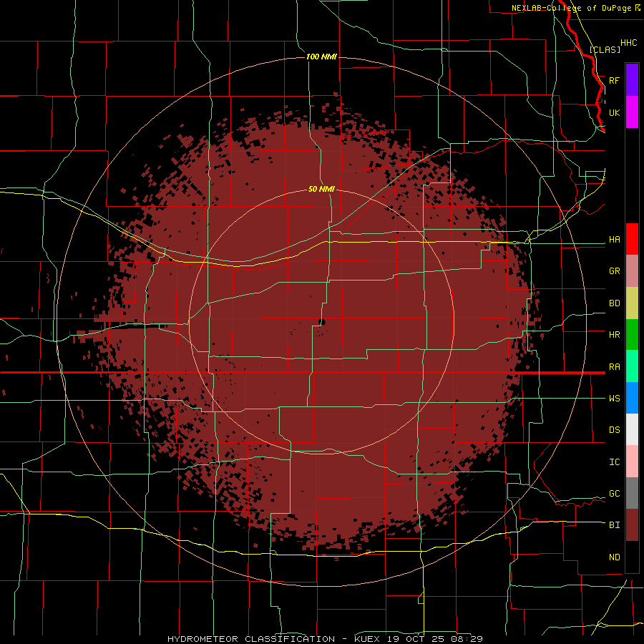644x644 pixels.
Task: Click the dark green HR color swatch
Action: (x=632, y=335)
